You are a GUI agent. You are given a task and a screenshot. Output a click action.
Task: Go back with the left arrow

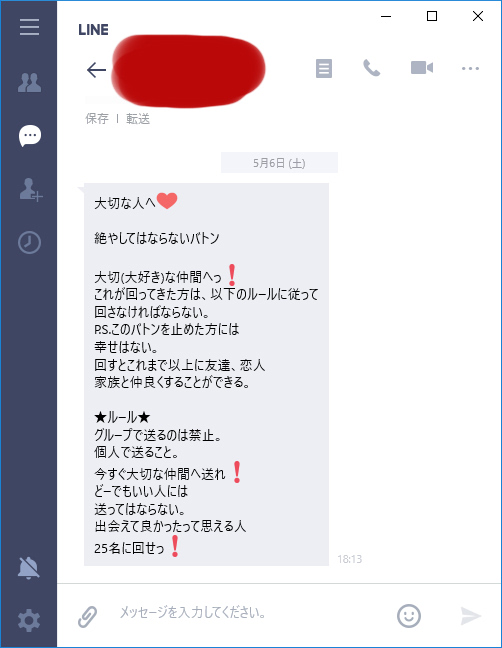[96, 70]
